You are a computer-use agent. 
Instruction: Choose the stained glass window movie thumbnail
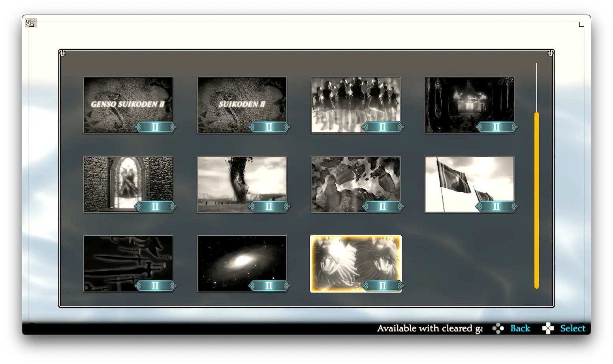coord(128,184)
